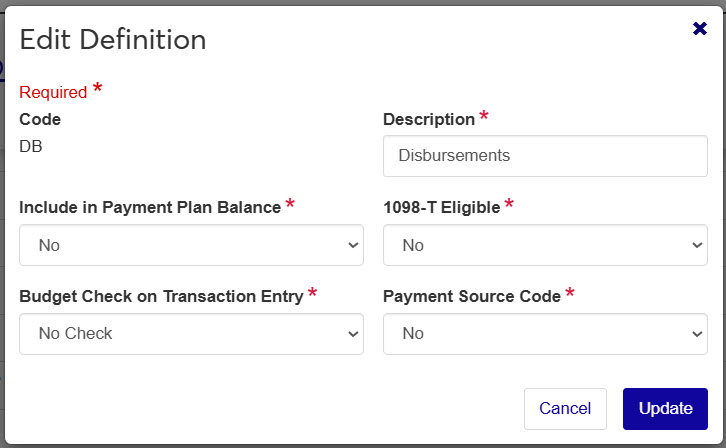The width and height of the screenshot is (726, 448).
Task: Click the asterisk next to Description label
Action: (x=484, y=117)
